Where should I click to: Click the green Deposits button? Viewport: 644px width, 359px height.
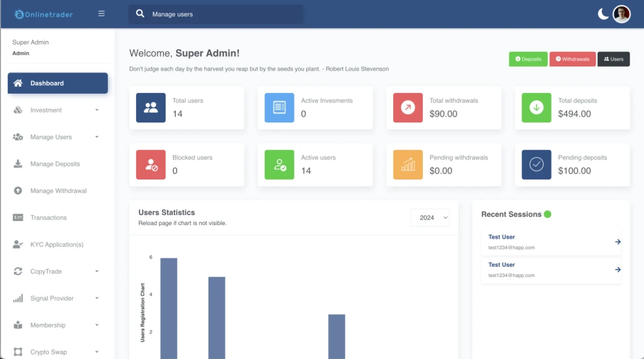tap(528, 59)
